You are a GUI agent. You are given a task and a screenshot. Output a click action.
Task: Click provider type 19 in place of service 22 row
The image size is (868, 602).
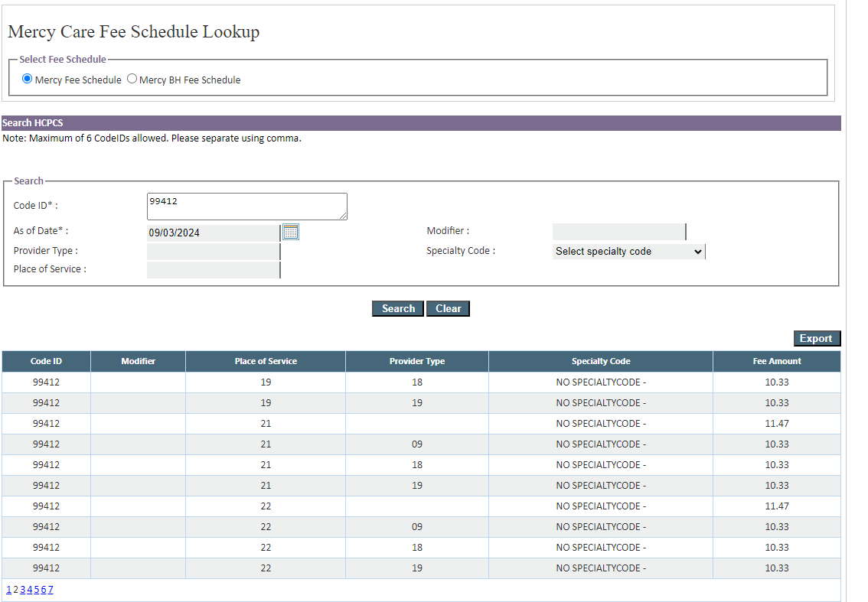coord(417,568)
